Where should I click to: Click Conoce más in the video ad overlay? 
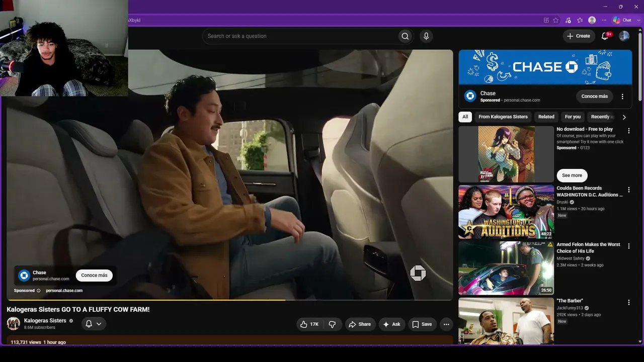[x=94, y=275]
